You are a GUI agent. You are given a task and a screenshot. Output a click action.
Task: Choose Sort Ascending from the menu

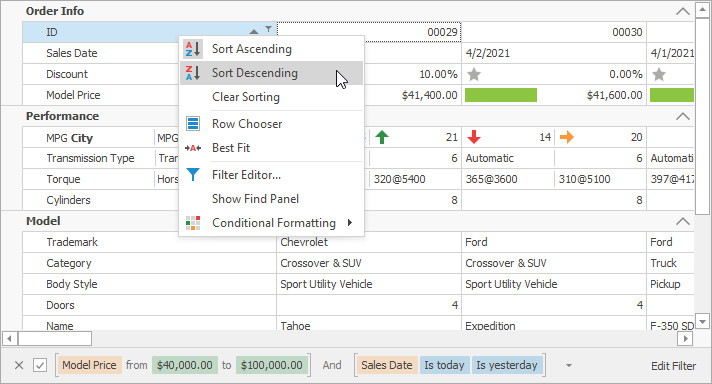pyautogui.click(x=272, y=49)
